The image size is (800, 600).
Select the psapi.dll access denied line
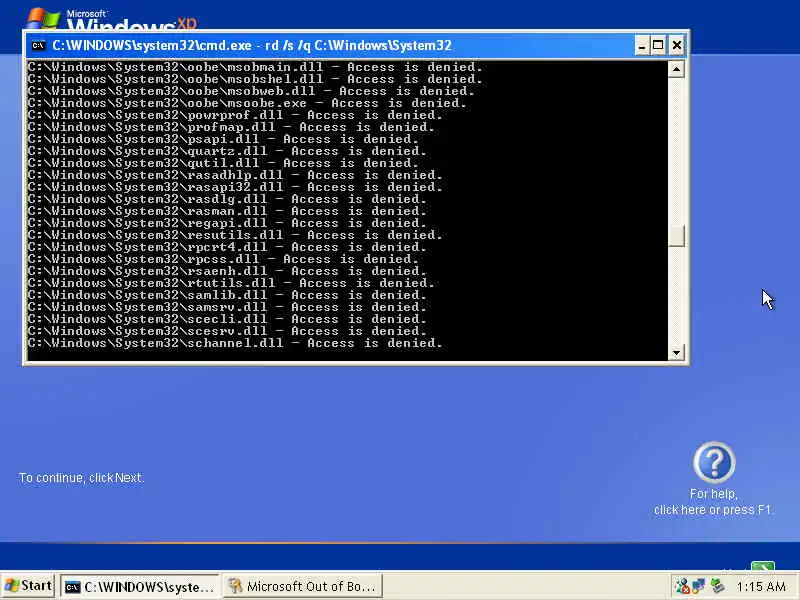(x=223, y=139)
